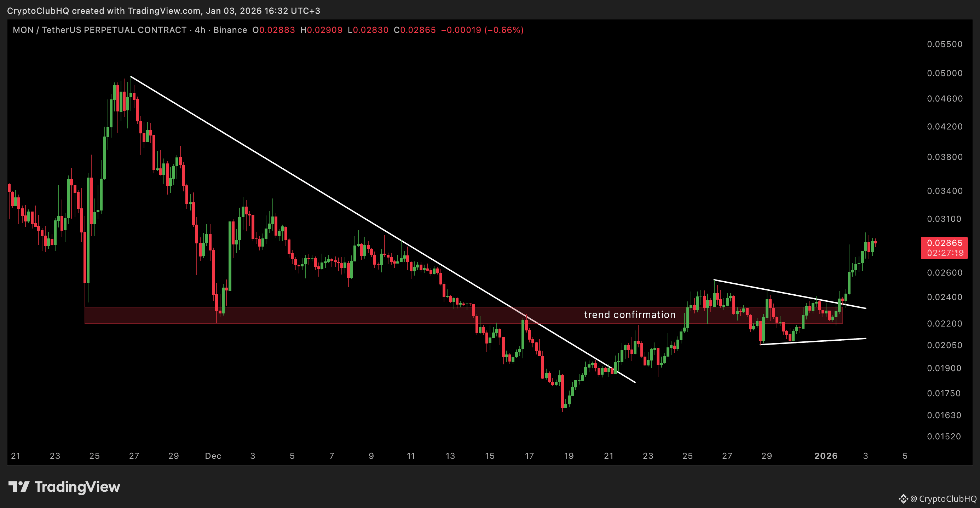980x508 pixels.
Task: Click the 0.02400 price axis label
Action: point(945,297)
